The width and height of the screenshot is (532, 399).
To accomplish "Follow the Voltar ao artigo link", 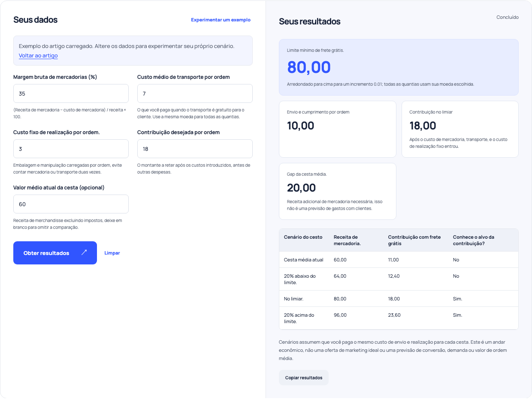I will 38,56.
